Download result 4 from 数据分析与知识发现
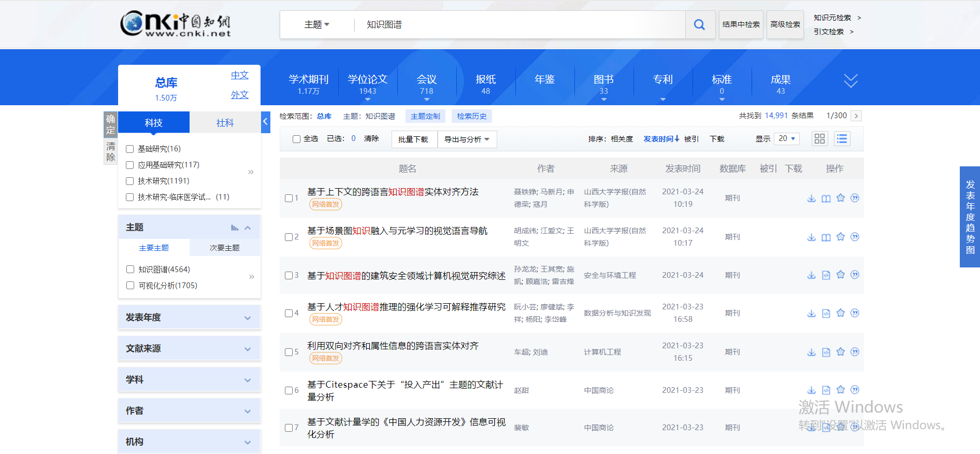Screen dimensions: 980x454 (x=812, y=313)
